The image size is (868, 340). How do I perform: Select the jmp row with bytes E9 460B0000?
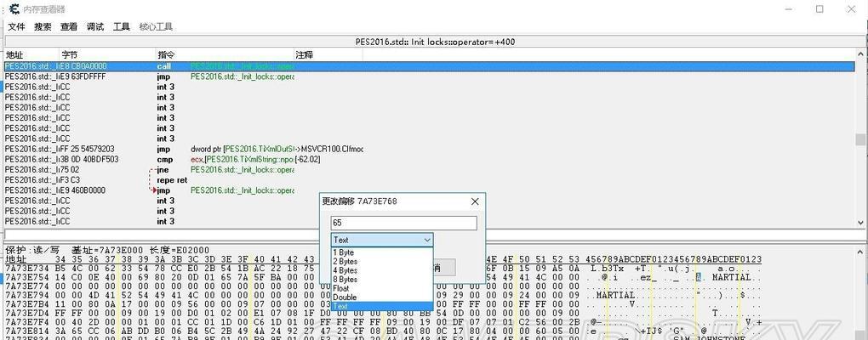click(429, 190)
